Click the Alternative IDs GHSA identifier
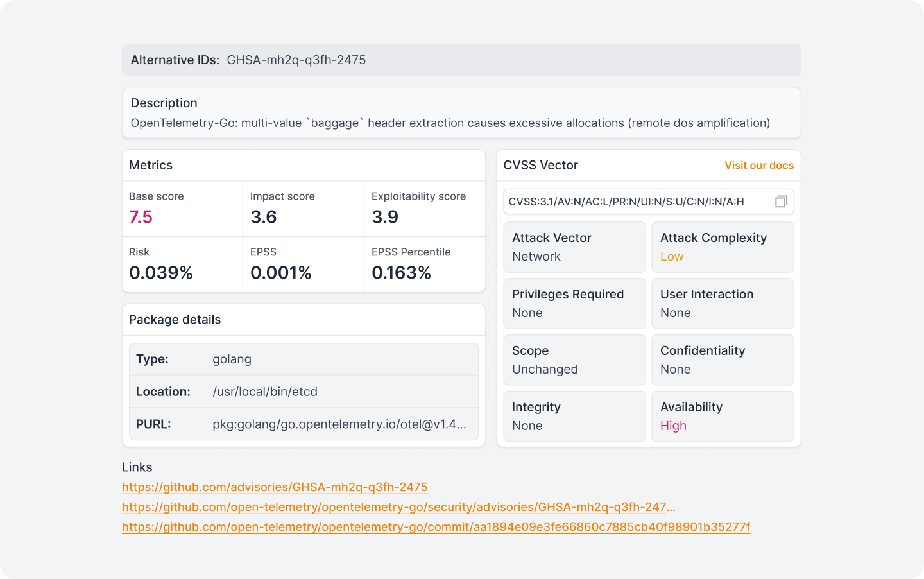This screenshot has height=579, width=924. pos(296,60)
